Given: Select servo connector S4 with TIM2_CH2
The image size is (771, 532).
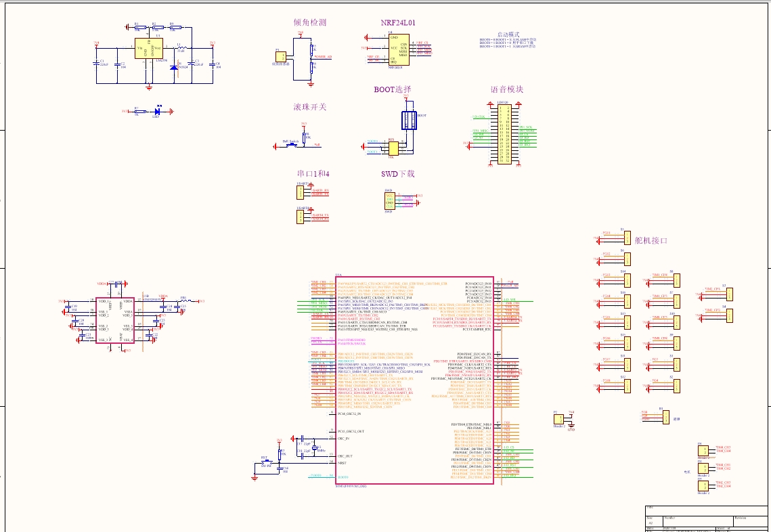Looking at the screenshot, I should click(729, 315).
